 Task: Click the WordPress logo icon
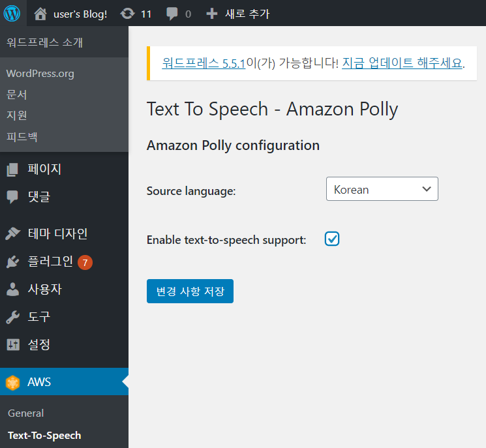pyautogui.click(x=12, y=13)
